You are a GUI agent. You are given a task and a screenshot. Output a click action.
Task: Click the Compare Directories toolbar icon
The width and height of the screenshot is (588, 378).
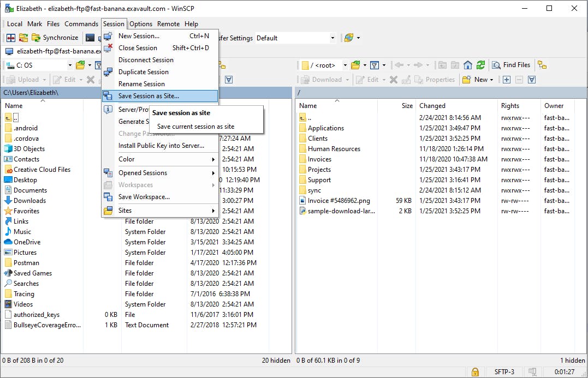(11, 38)
